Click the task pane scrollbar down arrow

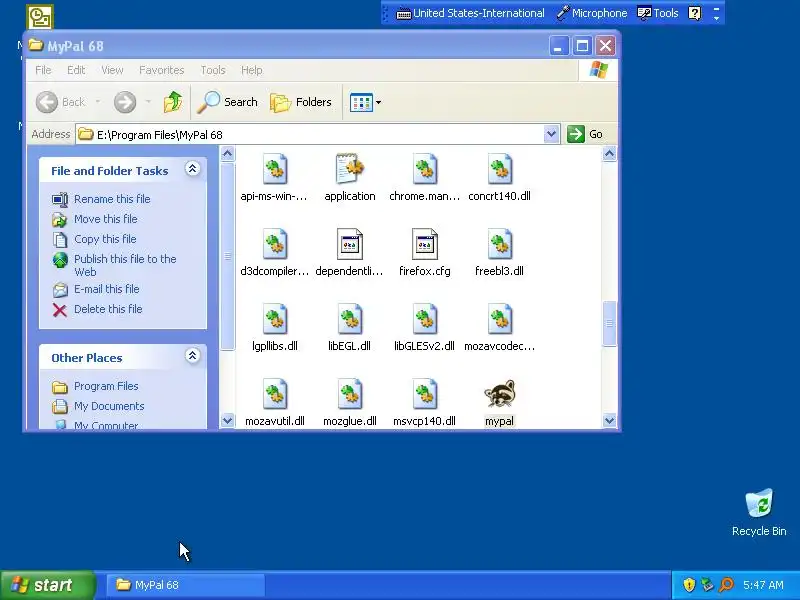(x=228, y=421)
